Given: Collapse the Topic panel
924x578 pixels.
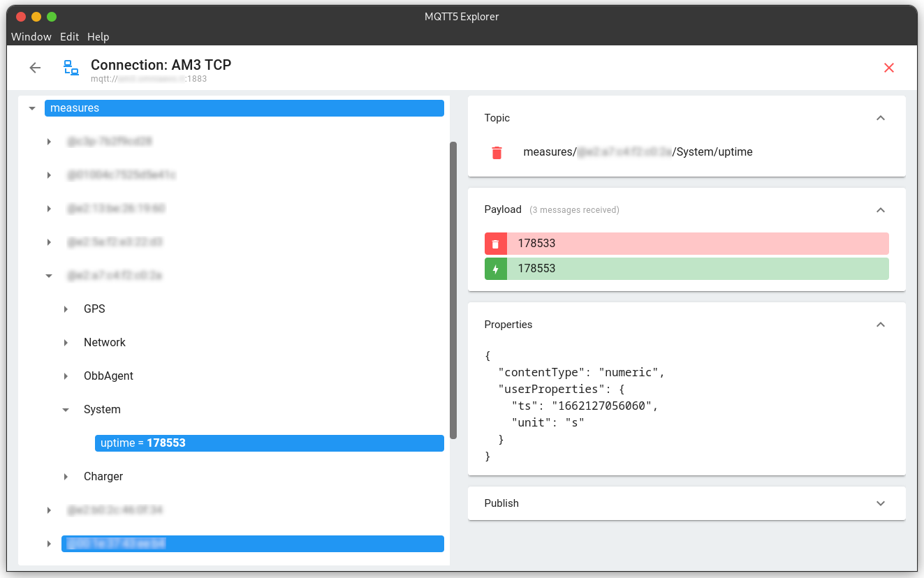Looking at the screenshot, I should tap(881, 118).
